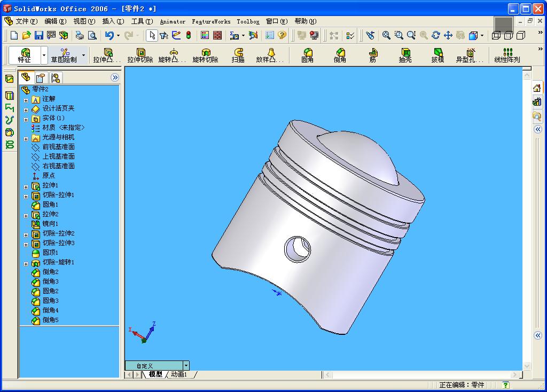The width and height of the screenshot is (547, 392).
Task: Click the 旋转切除 revolved cut tool
Action: click(x=206, y=56)
